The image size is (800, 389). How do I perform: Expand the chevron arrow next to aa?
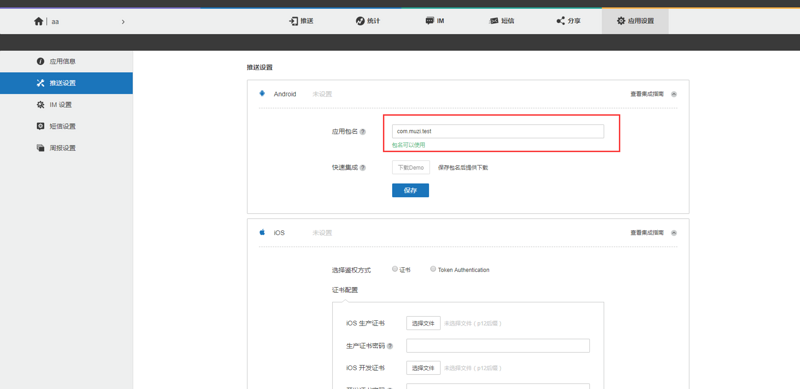coord(123,22)
